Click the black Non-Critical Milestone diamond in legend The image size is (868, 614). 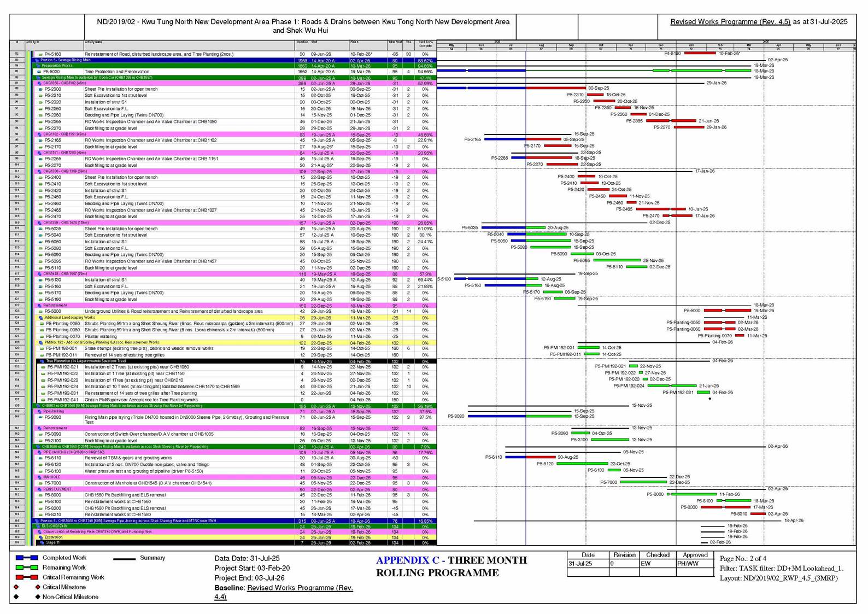pos(38,597)
